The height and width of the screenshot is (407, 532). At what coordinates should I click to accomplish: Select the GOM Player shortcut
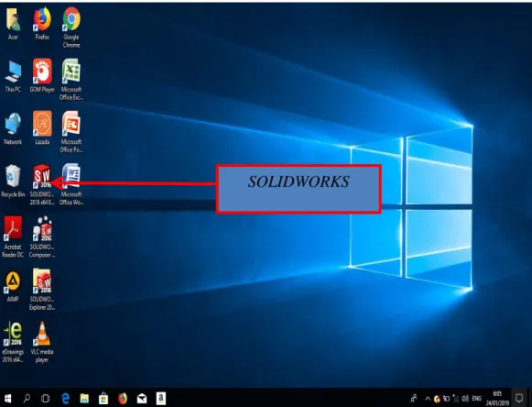(42, 76)
